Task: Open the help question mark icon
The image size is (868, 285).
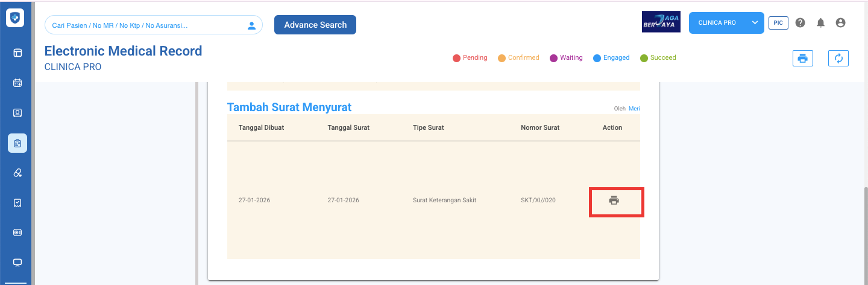Action: 800,23
